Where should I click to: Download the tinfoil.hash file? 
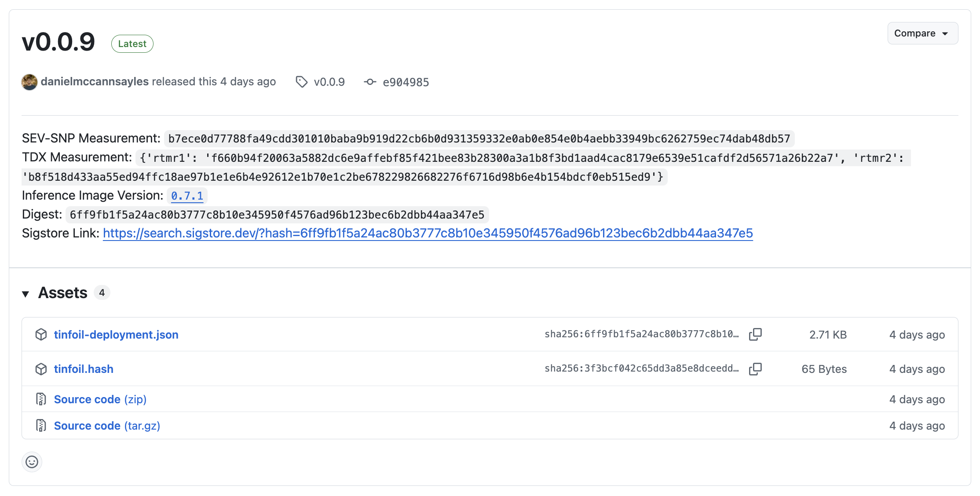(x=84, y=368)
